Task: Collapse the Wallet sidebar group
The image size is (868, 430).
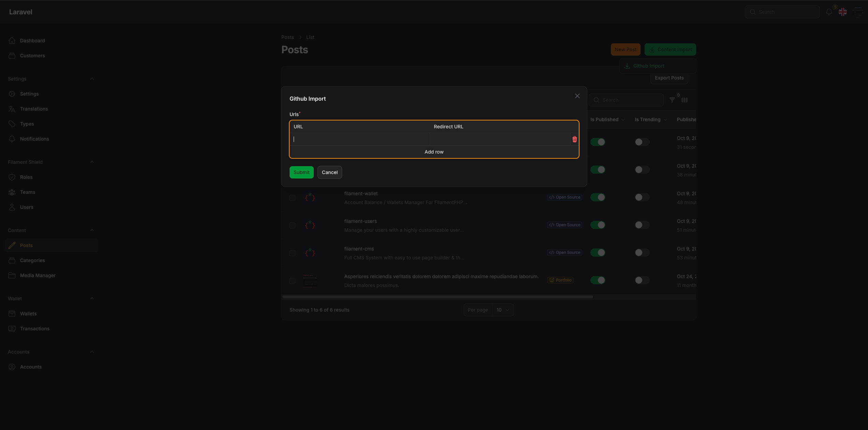Action: coord(92,299)
